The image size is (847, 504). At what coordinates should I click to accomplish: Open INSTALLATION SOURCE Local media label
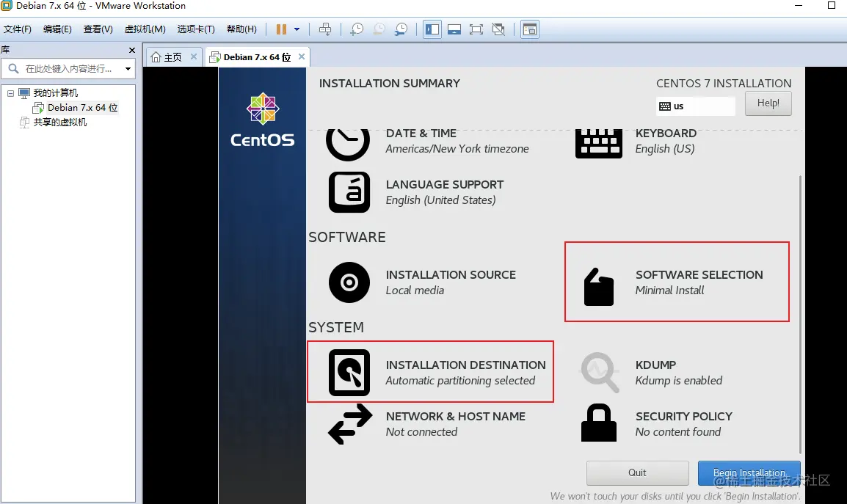451,282
